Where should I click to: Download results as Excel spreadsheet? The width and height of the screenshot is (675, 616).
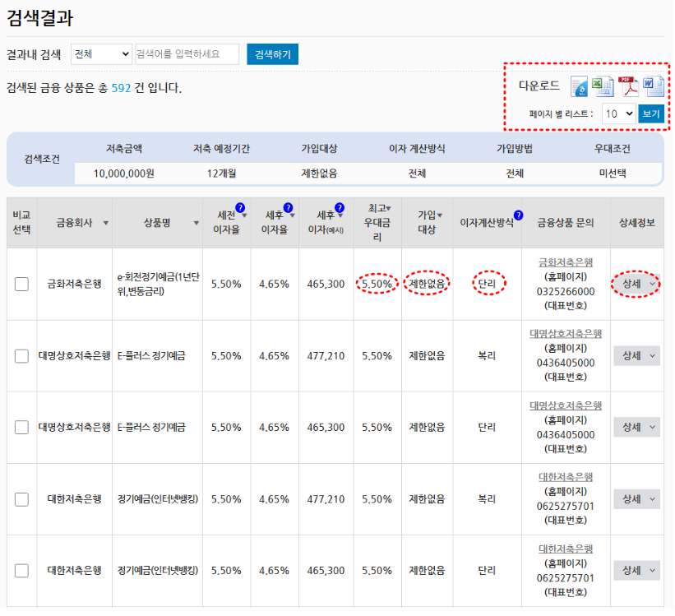(603, 86)
